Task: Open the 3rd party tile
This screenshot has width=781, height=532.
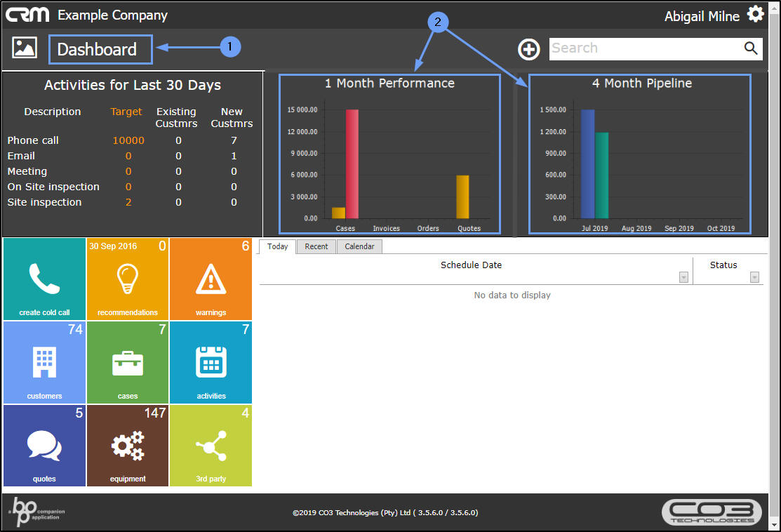Action: click(x=211, y=446)
